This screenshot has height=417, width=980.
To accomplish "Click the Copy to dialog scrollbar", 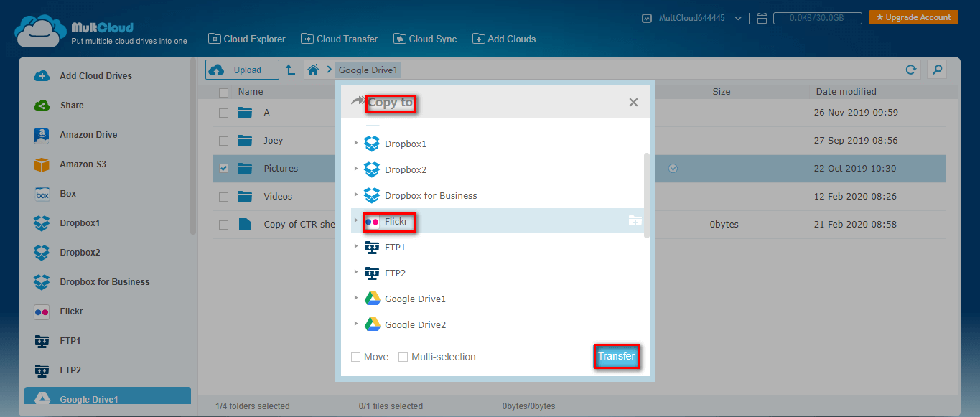I will tap(648, 195).
